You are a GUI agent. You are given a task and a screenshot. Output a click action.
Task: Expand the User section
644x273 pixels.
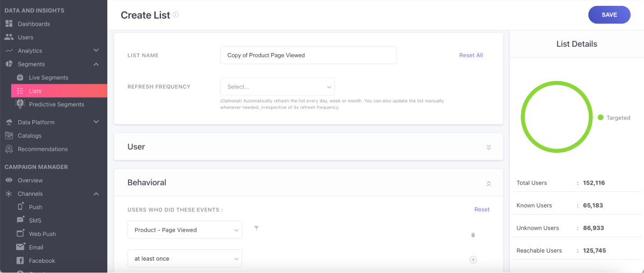point(488,147)
